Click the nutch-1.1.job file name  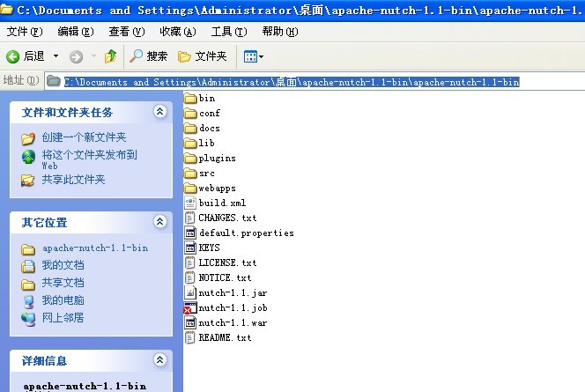point(233,308)
